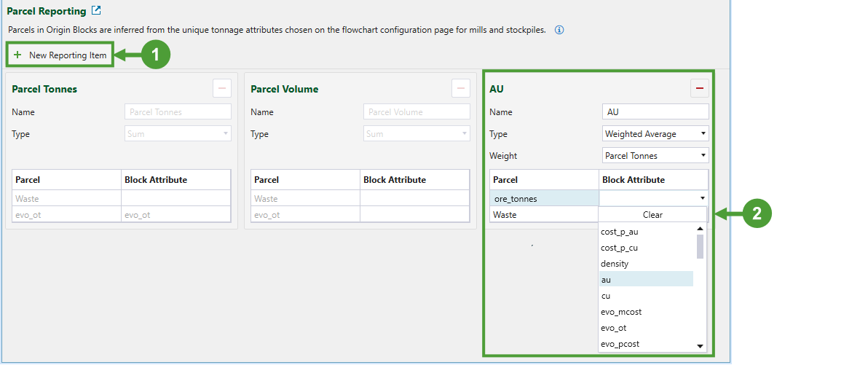Click minus button on Parcel Tonnes
868x365 pixels.
click(x=222, y=88)
